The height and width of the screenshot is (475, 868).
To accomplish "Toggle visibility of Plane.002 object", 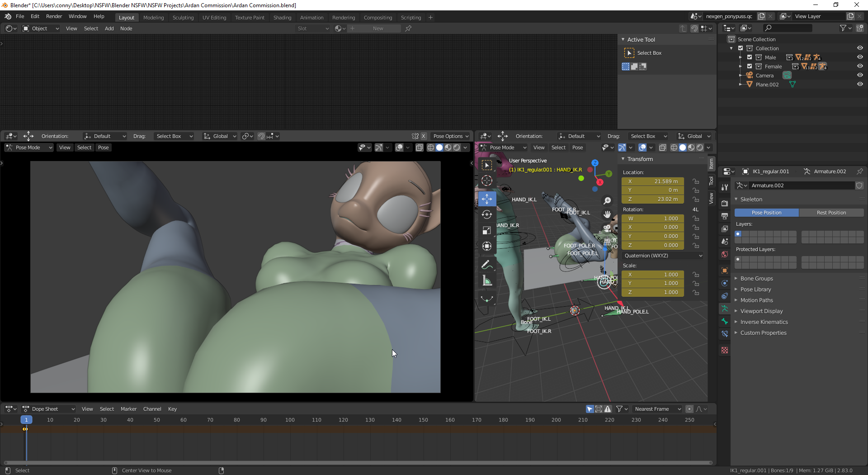I will [x=860, y=84].
